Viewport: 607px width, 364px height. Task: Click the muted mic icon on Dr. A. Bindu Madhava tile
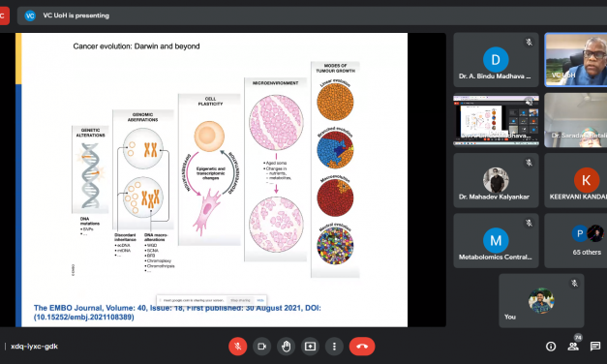[x=529, y=43]
